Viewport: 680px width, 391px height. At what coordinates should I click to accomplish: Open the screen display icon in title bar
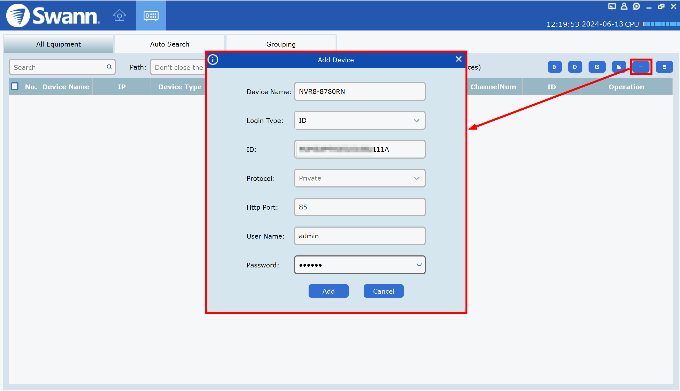(x=611, y=7)
